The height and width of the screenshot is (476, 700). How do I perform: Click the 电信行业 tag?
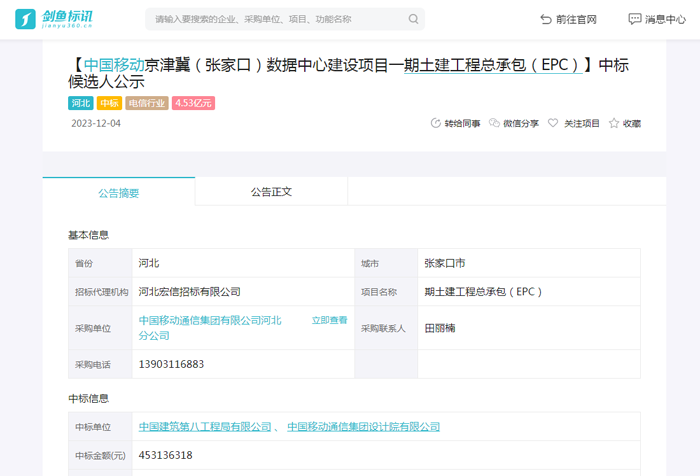[147, 103]
